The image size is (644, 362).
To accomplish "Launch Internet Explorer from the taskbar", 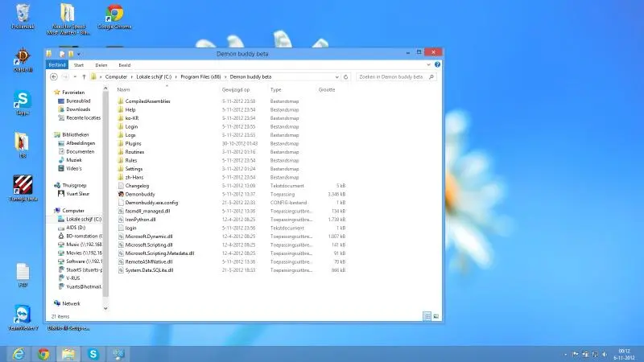I will point(19,353).
